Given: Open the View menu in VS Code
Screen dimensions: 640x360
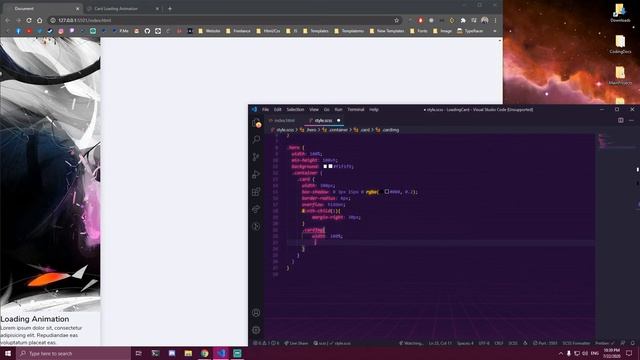Looking at the screenshot, I should tap(313, 109).
